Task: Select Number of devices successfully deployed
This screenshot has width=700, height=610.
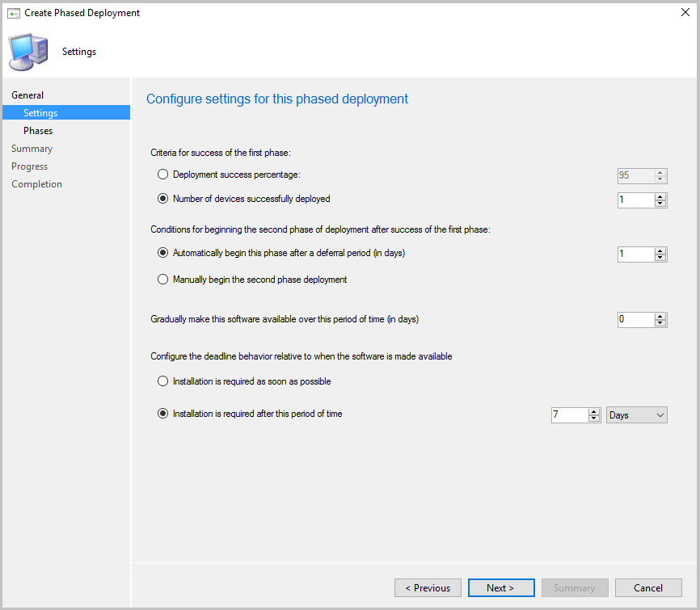Action: tap(162, 198)
